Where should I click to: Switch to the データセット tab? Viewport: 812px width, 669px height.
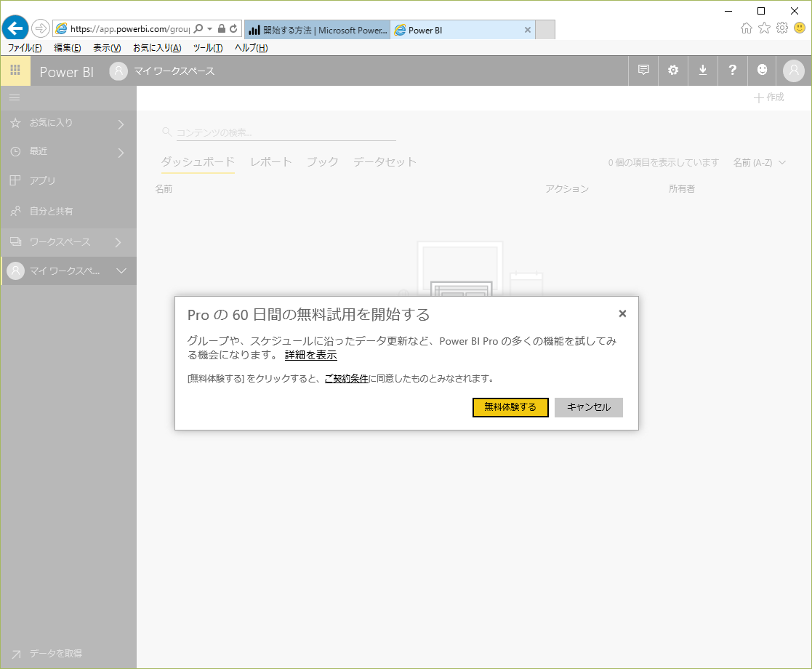pos(385,161)
